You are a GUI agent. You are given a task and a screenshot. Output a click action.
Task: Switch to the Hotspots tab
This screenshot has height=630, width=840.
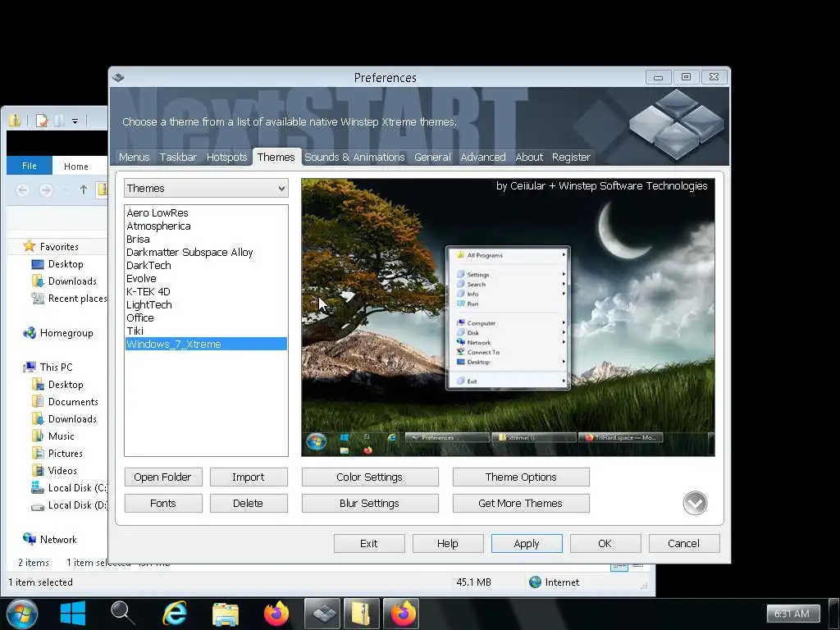(x=226, y=157)
